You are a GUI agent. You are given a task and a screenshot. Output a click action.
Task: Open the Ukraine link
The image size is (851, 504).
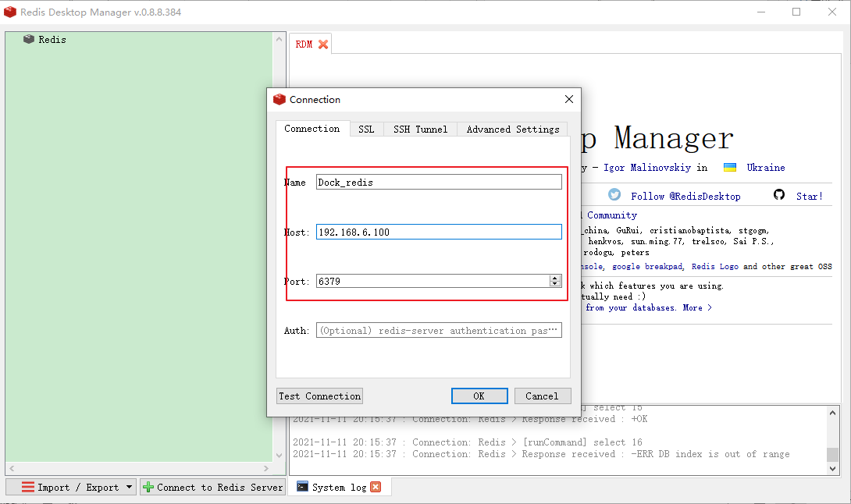[765, 168]
